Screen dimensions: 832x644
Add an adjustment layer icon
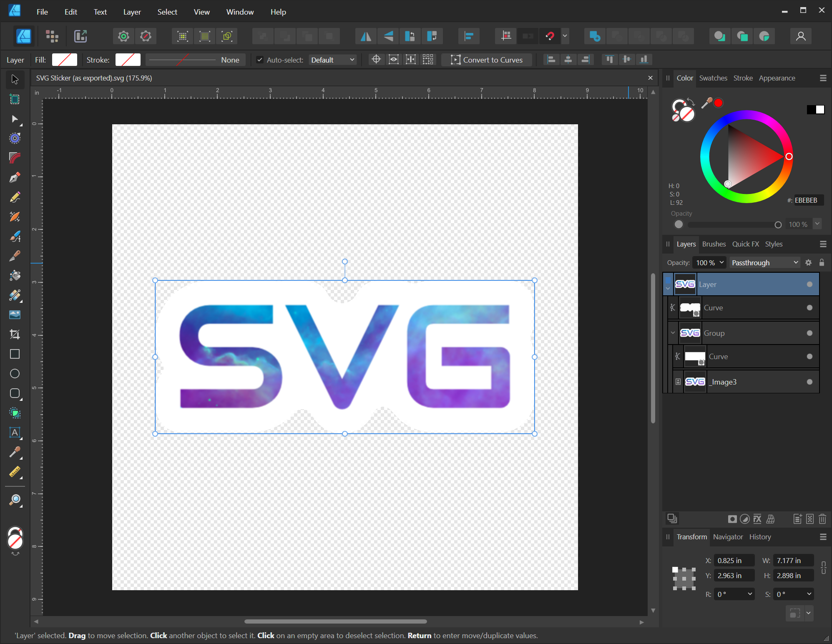[744, 519]
